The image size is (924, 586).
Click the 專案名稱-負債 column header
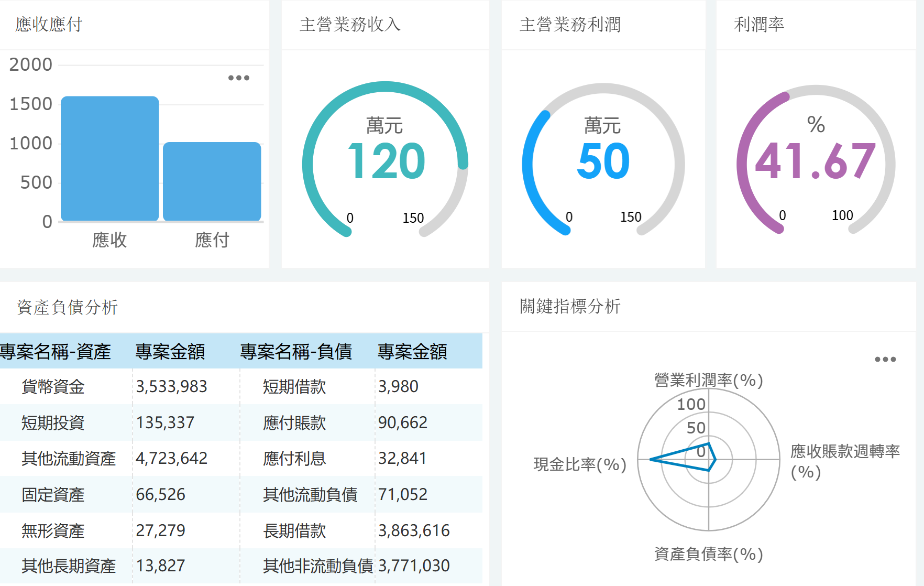[296, 352]
